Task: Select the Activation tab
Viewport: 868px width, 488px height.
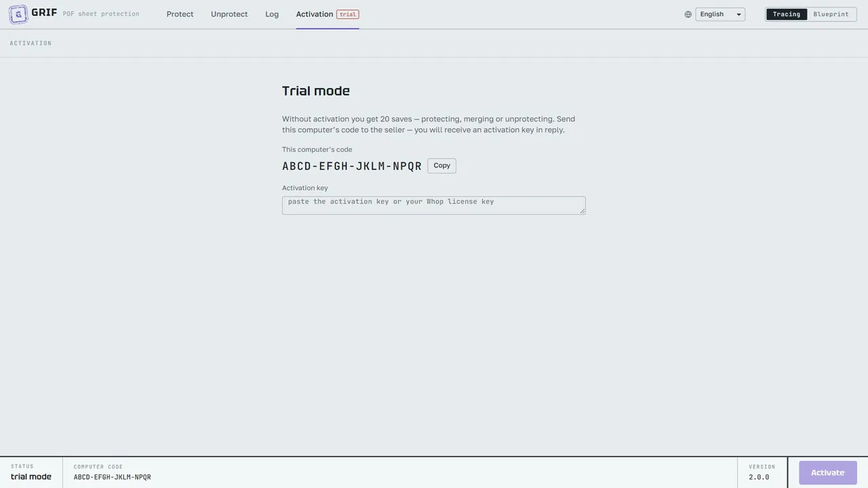Action: [x=328, y=14]
